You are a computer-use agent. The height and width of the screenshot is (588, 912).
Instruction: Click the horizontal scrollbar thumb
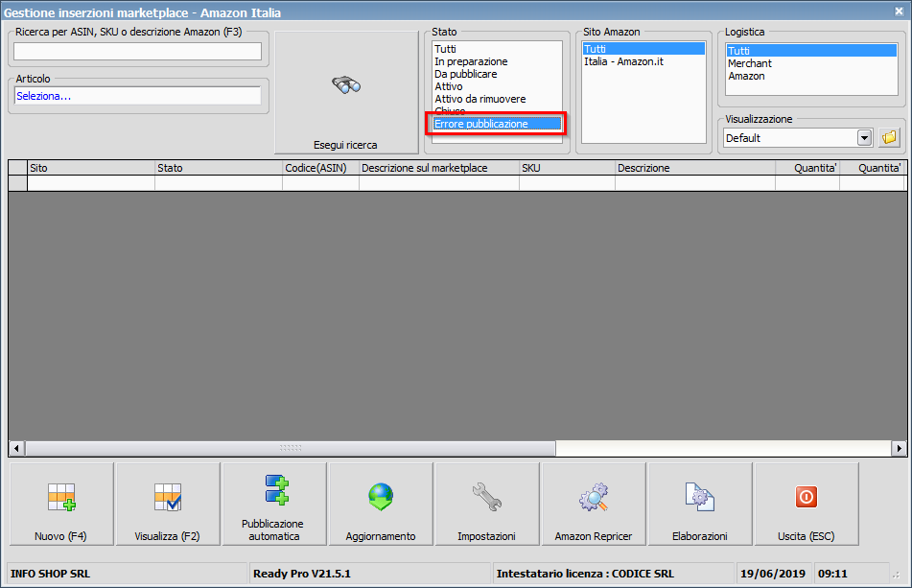291,448
